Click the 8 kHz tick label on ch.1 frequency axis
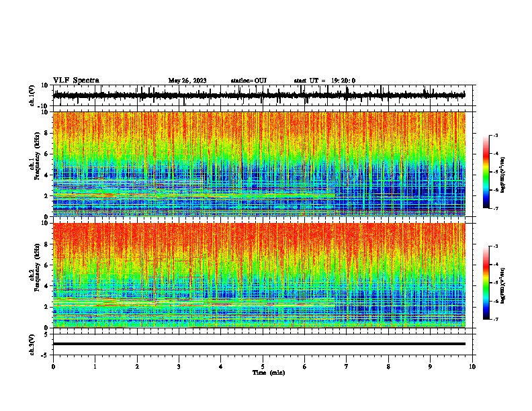The height and width of the screenshot is (411, 532). click(x=46, y=133)
